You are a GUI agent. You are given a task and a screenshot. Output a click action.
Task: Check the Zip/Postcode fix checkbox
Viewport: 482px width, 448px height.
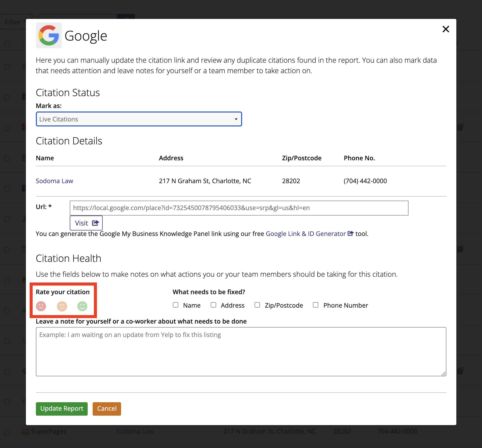(257, 305)
